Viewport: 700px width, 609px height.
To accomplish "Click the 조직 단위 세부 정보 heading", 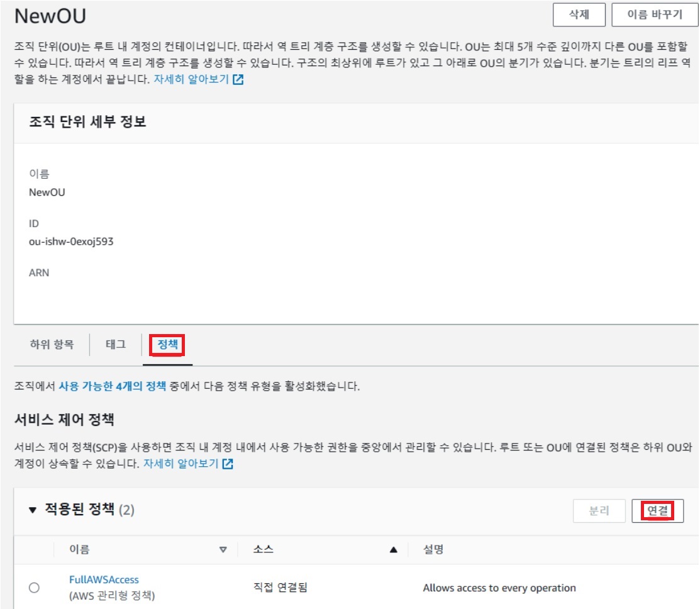I will (x=87, y=121).
